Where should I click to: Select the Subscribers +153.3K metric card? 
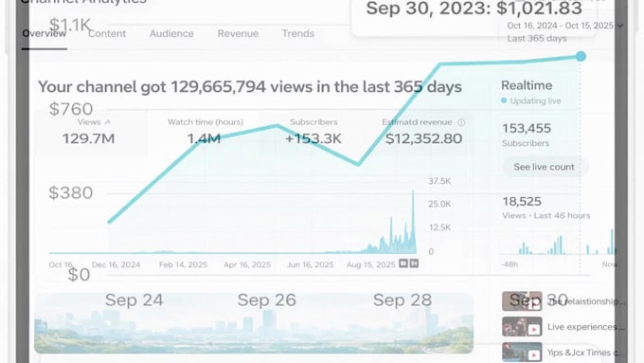tap(313, 133)
